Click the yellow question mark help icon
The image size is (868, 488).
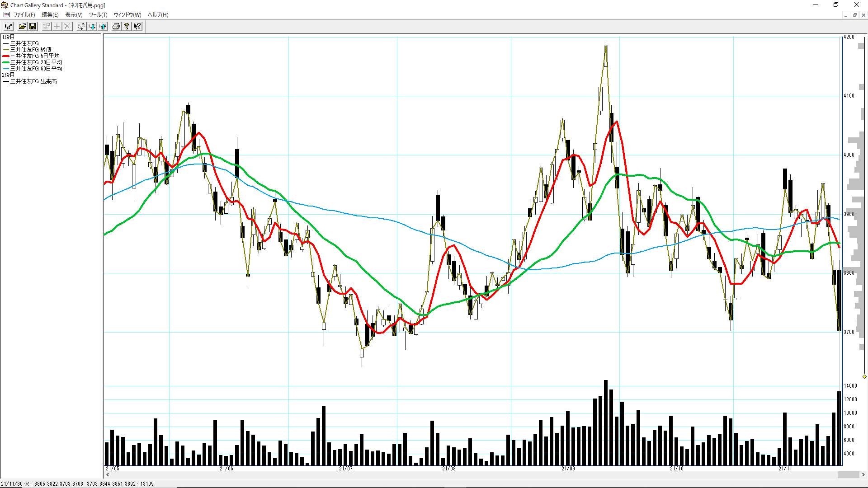point(127,27)
